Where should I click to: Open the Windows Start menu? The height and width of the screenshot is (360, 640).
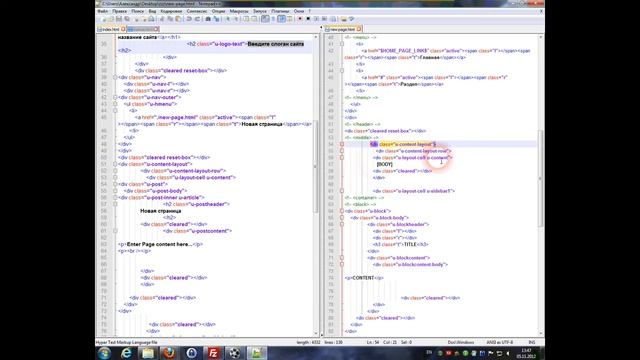104,353
